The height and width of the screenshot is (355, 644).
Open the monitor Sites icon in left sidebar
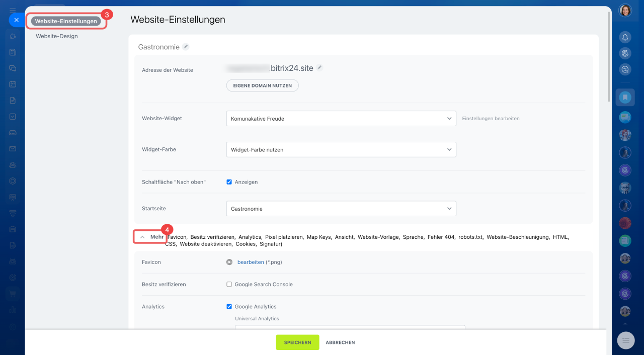tap(13, 197)
